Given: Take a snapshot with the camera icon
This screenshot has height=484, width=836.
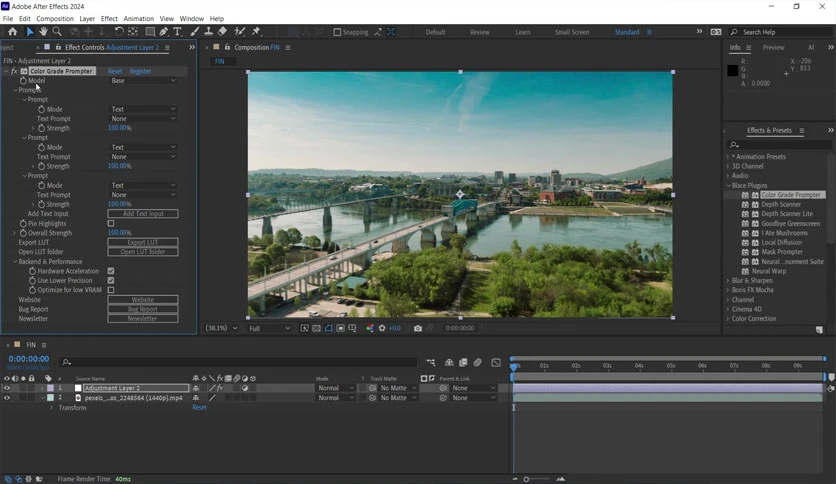Looking at the screenshot, I should (418, 328).
